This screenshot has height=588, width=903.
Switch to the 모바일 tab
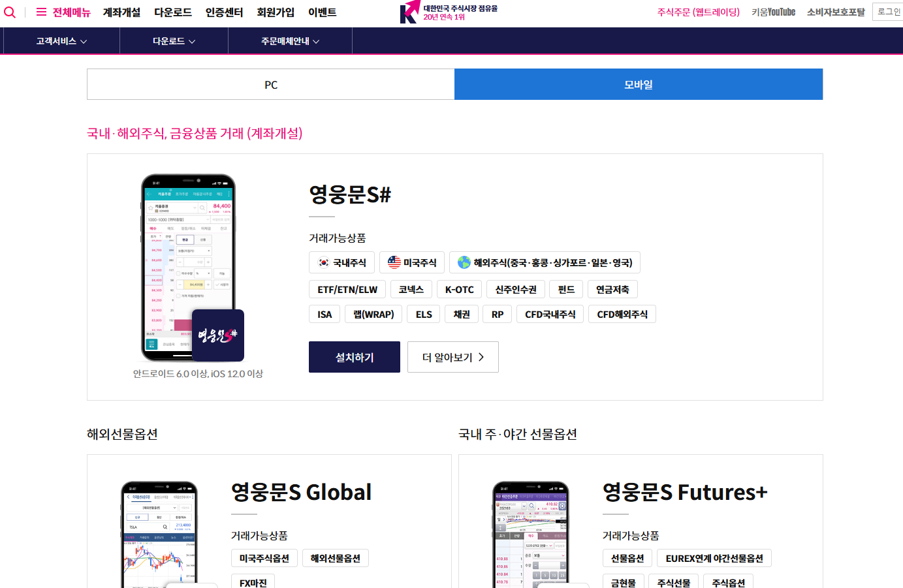[x=639, y=84]
